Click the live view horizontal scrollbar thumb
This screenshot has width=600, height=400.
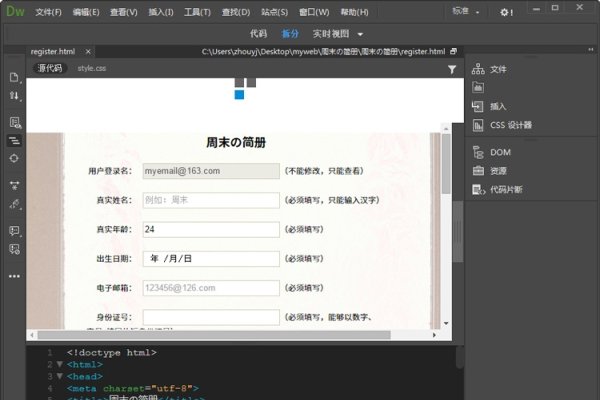tap(214, 335)
